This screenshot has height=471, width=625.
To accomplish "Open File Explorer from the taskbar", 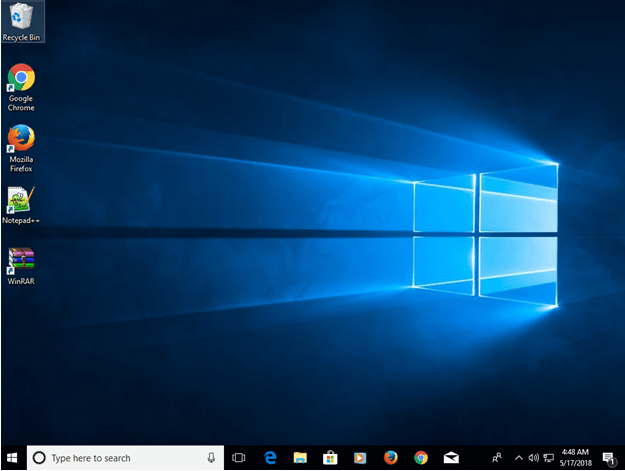I will pos(300,458).
